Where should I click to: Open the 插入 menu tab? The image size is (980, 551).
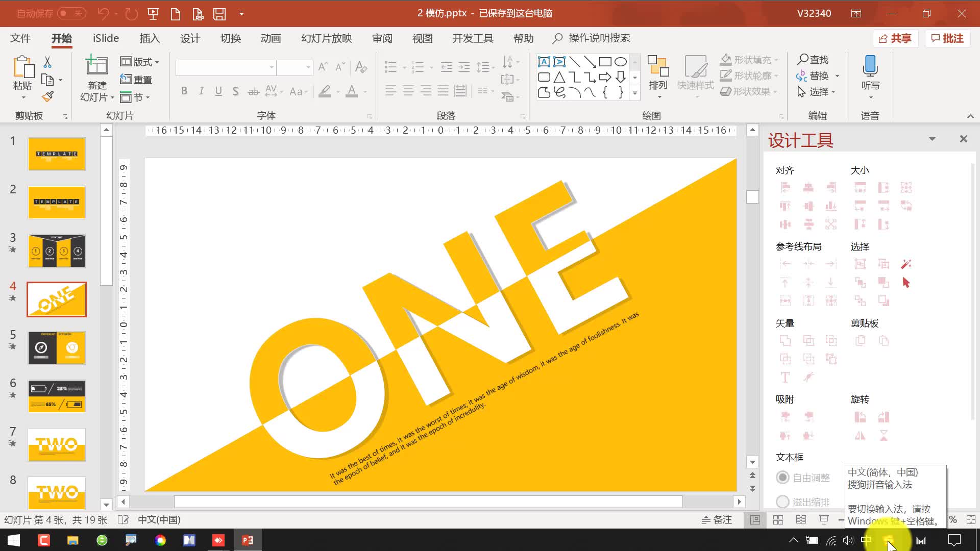pyautogui.click(x=150, y=38)
